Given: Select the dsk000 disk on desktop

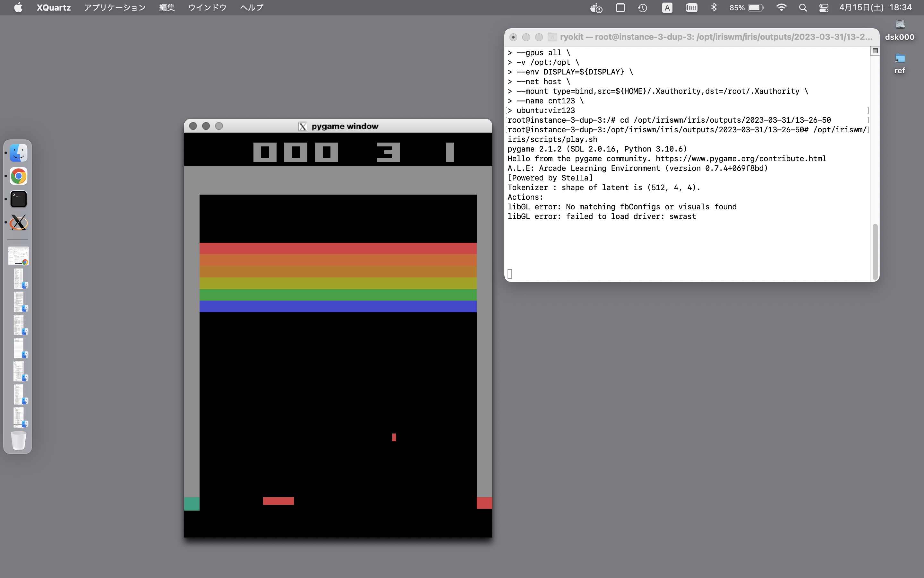Looking at the screenshot, I should coord(900,30).
